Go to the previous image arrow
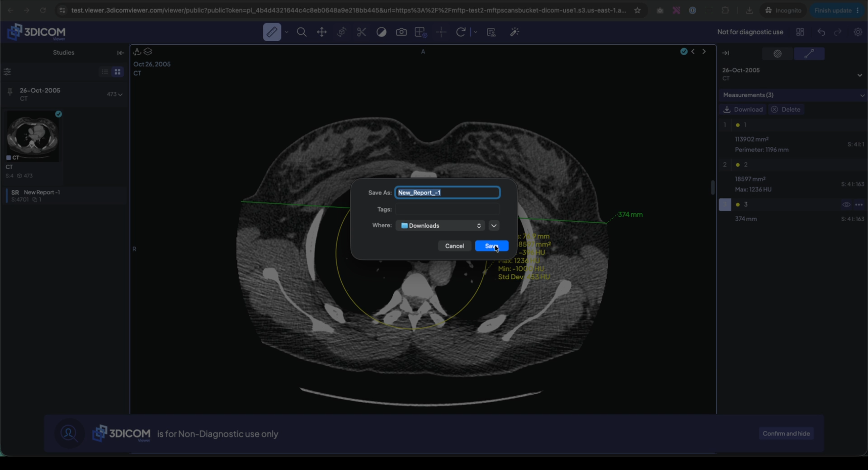 (693, 52)
